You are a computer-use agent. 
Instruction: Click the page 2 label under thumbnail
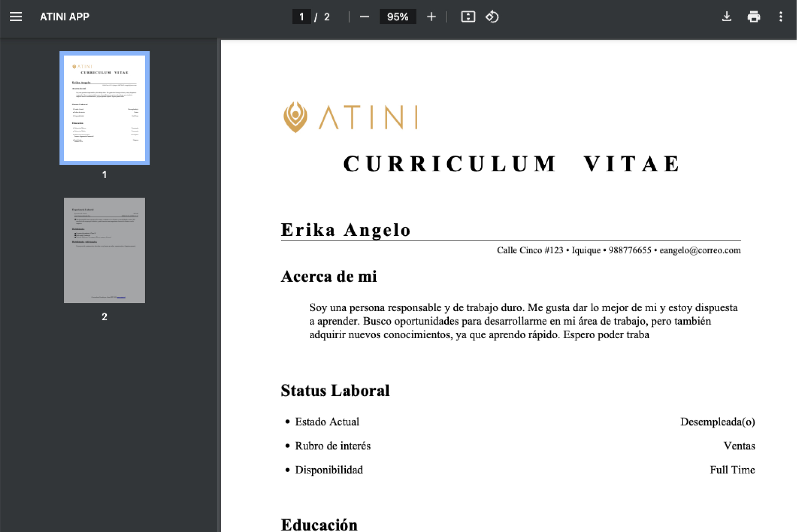click(x=104, y=317)
